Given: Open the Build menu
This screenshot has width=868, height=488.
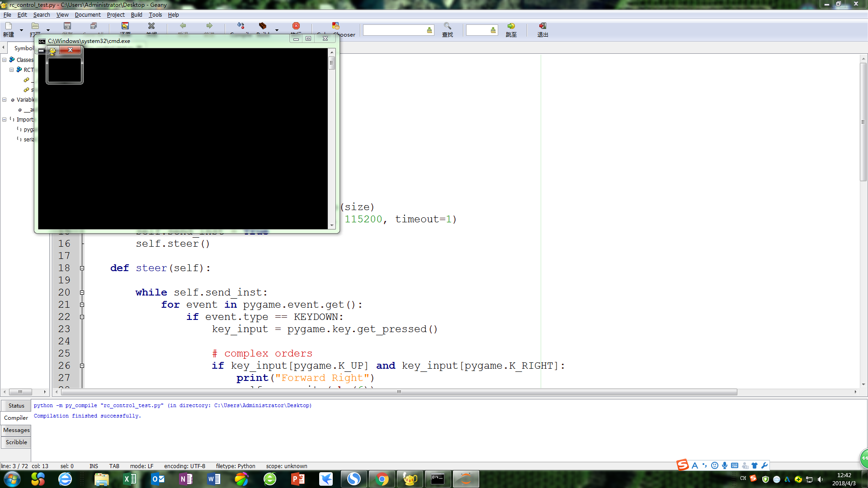Looking at the screenshot, I should click(136, 14).
